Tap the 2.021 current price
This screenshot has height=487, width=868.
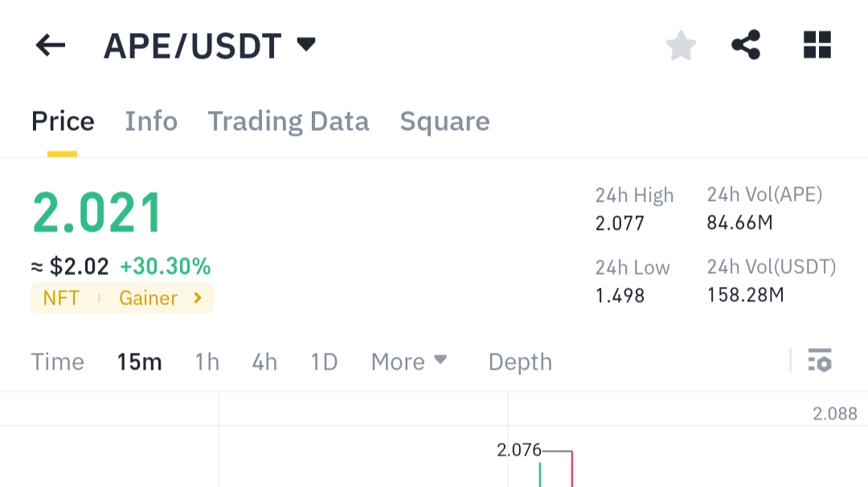tap(97, 213)
